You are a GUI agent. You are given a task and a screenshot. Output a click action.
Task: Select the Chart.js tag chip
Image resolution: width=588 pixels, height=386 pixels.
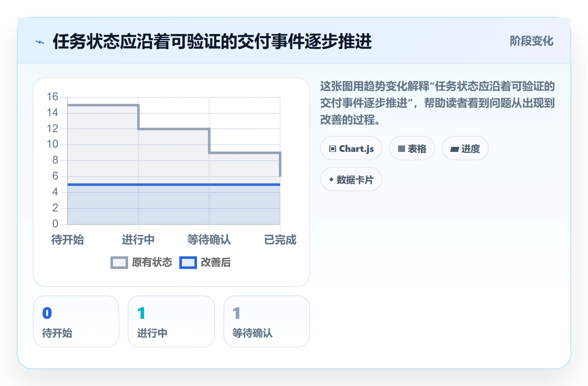click(x=351, y=149)
